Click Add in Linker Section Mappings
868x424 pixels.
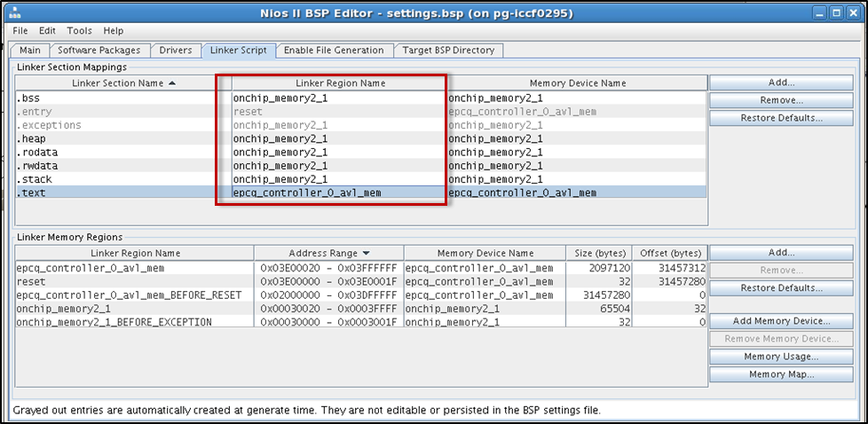pyautogui.click(x=781, y=82)
